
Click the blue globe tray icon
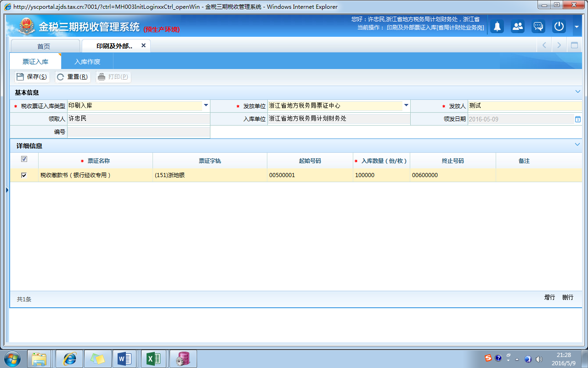528,359
